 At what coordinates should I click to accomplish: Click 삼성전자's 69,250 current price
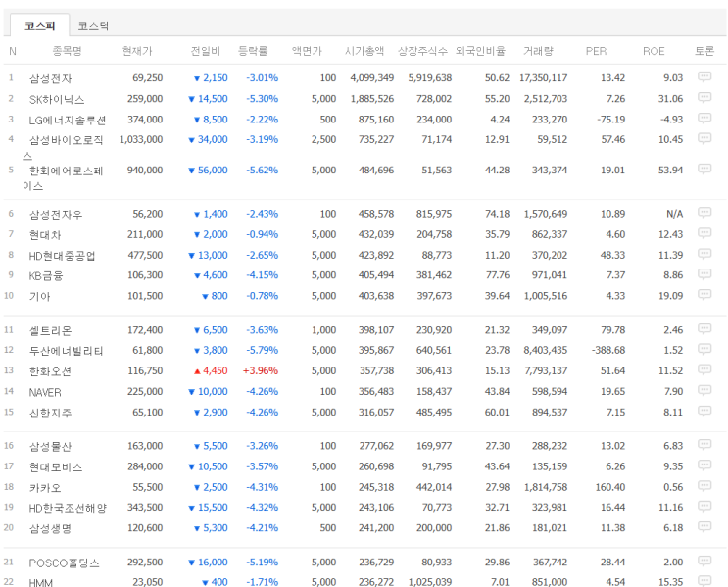coord(148,77)
